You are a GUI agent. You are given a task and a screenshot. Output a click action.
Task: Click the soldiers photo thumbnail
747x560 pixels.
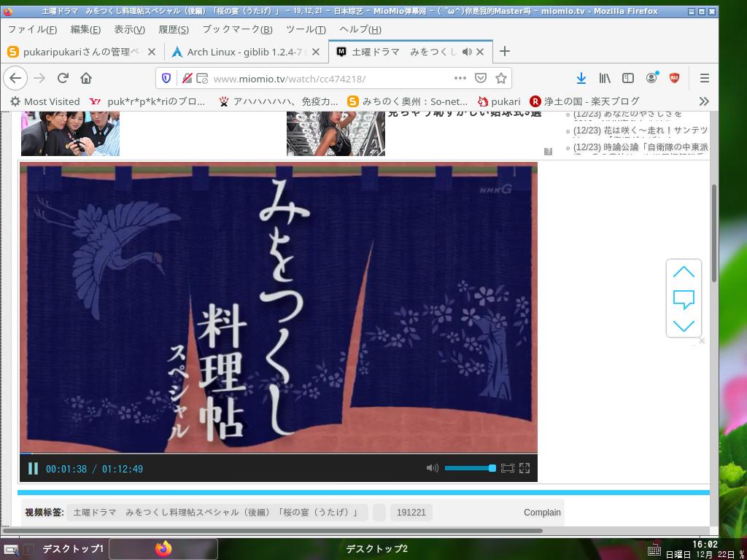coord(70,134)
